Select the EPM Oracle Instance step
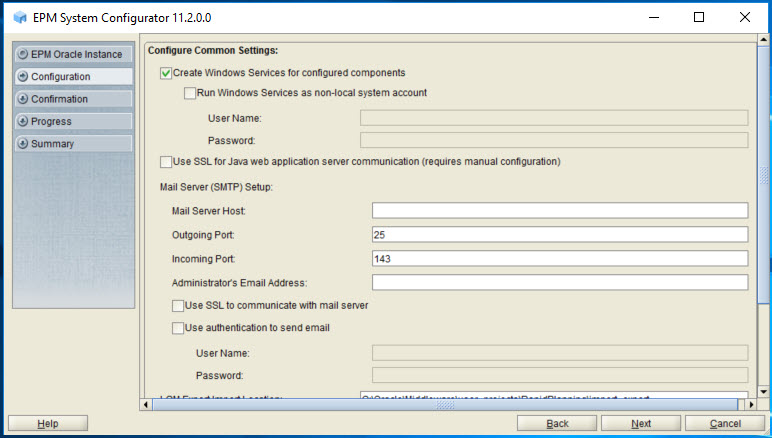This screenshot has height=438, width=772. click(x=73, y=54)
